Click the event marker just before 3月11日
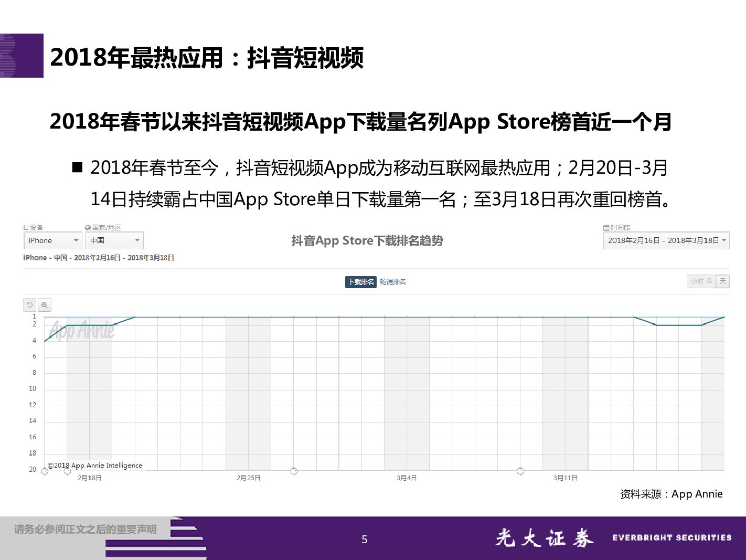The image size is (746, 560). (520, 471)
